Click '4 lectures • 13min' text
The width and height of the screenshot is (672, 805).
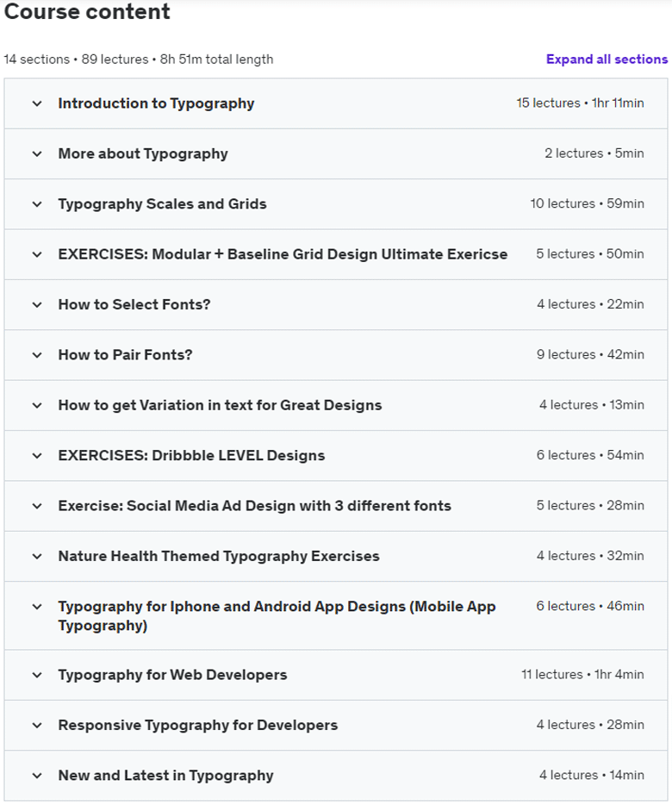pos(592,405)
